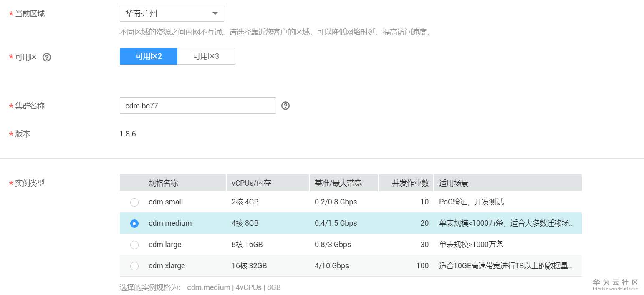Click the 0.4/1.5 Gbps bandwidth cell
Image resolution: width=644 pixels, height=295 pixels.
coord(336,223)
